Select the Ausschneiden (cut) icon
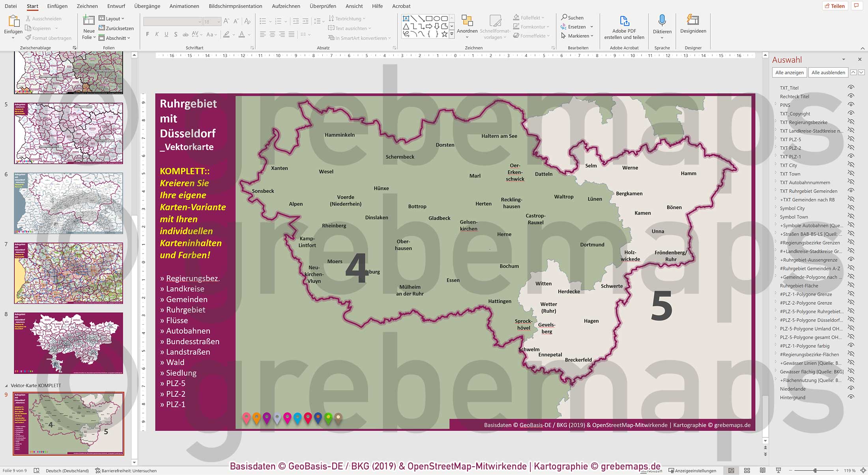This screenshot has width=868, height=475. click(28, 18)
